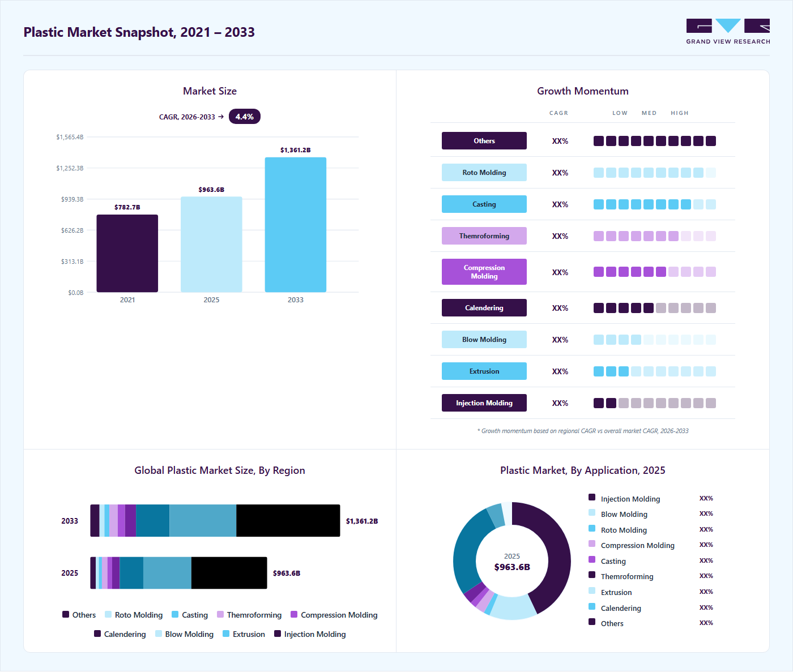The width and height of the screenshot is (793, 672).
Task: Click the growth momentum footnote text
Action: coord(583,431)
